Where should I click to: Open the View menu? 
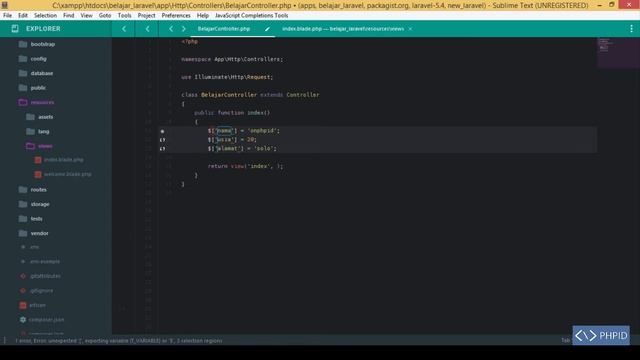(x=86, y=16)
